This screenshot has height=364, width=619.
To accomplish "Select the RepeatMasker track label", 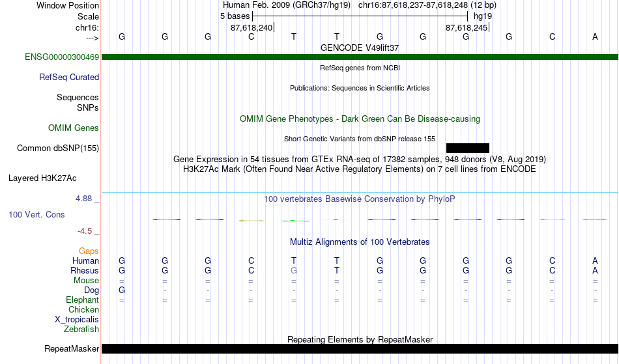I will click(x=72, y=348).
